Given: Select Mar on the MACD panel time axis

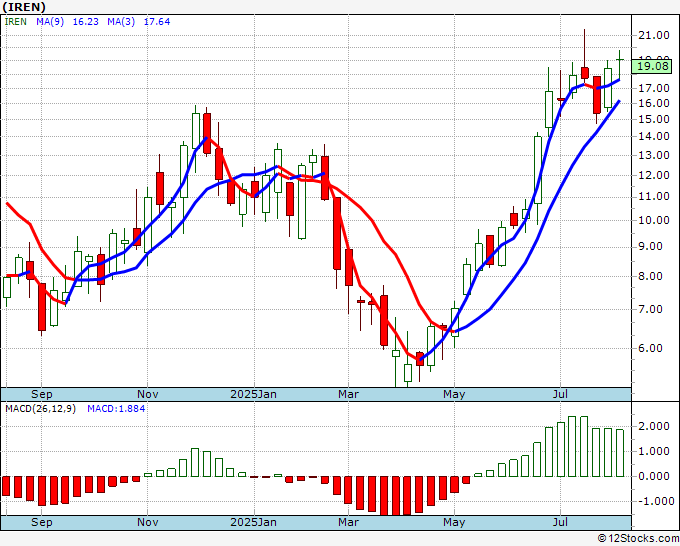Looking at the screenshot, I should (x=349, y=522).
